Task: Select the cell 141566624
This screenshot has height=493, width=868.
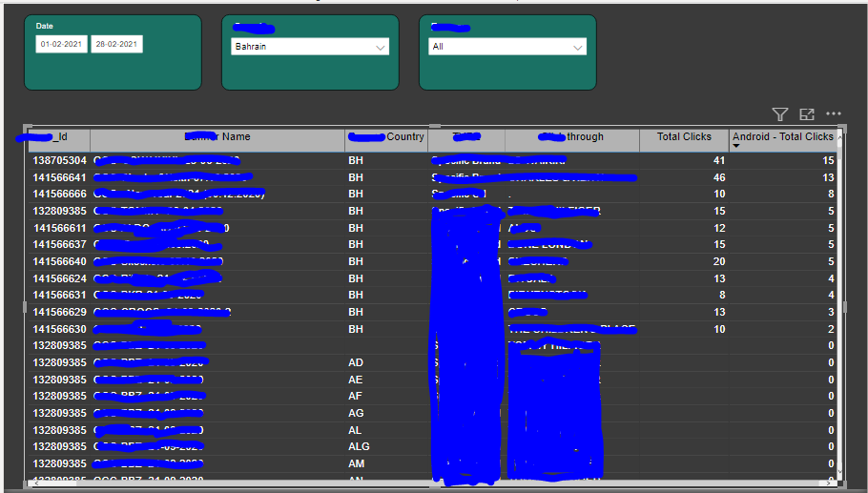Action: pos(60,278)
